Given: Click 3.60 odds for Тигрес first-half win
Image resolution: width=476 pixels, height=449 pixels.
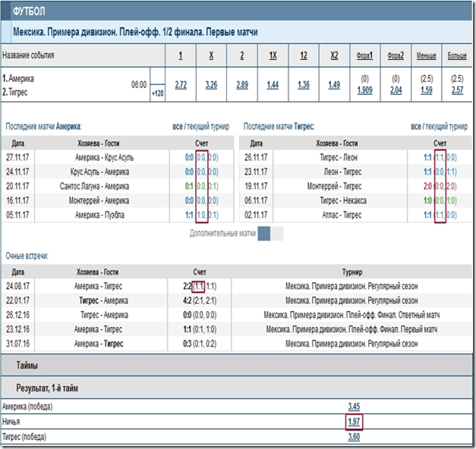Looking at the screenshot, I should click(355, 436).
